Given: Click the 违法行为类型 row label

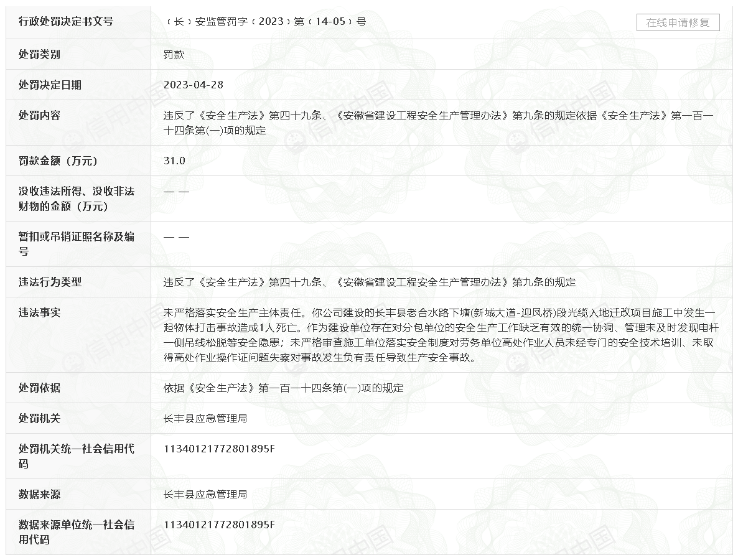Looking at the screenshot, I should [50, 282].
